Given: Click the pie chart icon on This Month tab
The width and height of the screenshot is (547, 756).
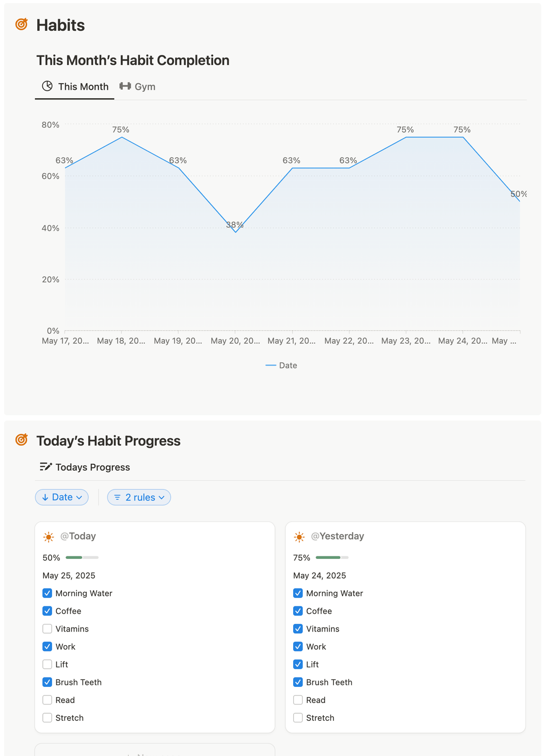Looking at the screenshot, I should click(x=47, y=86).
